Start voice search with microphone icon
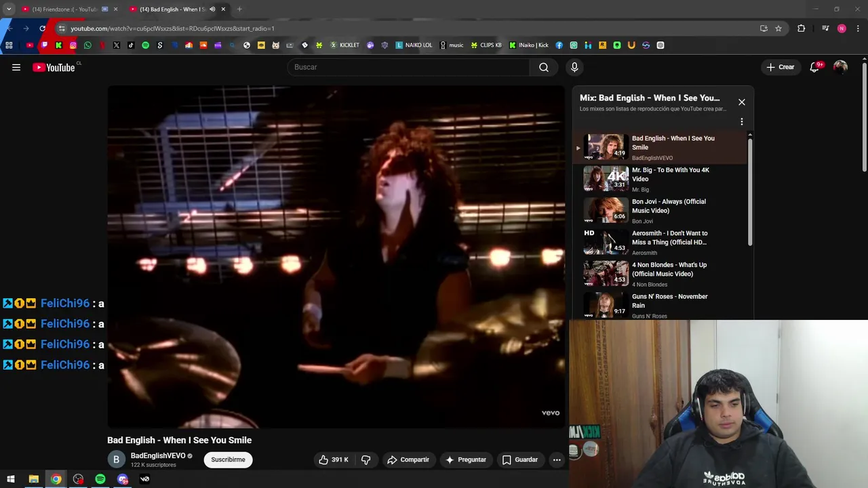 (574, 67)
